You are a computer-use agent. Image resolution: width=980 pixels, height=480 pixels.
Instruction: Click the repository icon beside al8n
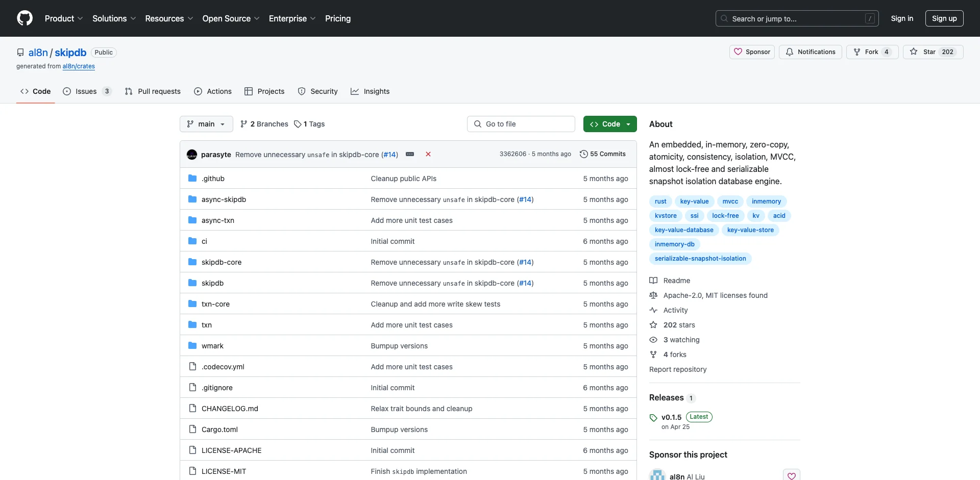(20, 53)
